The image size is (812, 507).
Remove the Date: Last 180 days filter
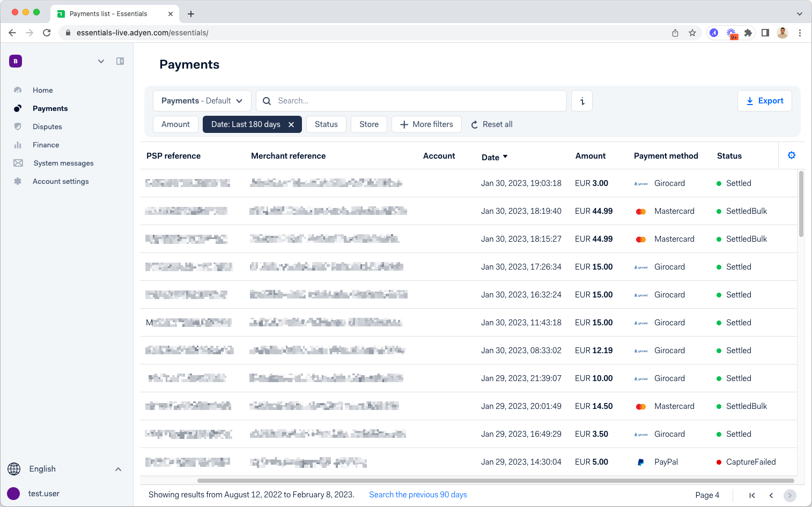291,124
